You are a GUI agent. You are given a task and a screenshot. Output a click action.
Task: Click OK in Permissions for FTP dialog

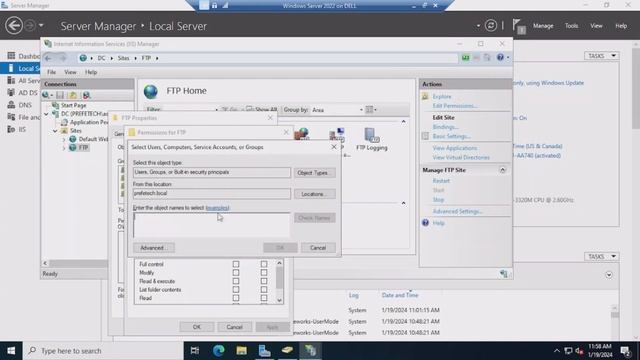pos(197,327)
